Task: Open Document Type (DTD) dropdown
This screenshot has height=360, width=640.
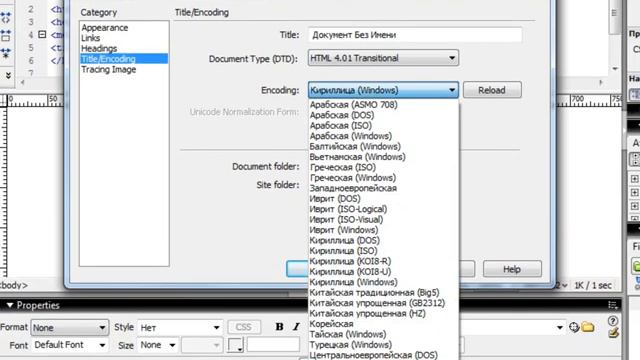Action: (x=383, y=58)
